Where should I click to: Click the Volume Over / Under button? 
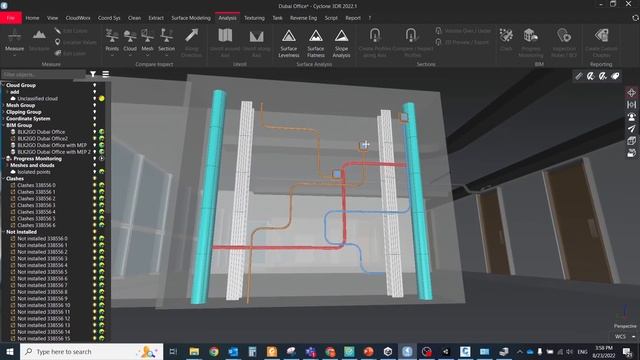(x=462, y=31)
